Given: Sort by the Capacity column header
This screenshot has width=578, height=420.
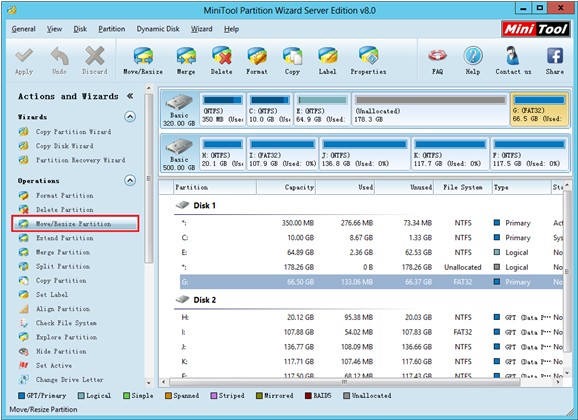Looking at the screenshot, I should [x=286, y=187].
